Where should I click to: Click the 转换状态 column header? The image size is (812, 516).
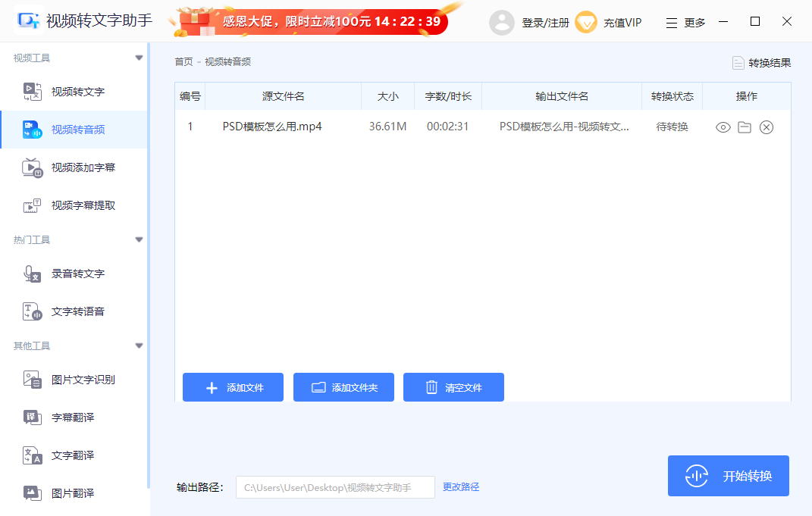672,96
